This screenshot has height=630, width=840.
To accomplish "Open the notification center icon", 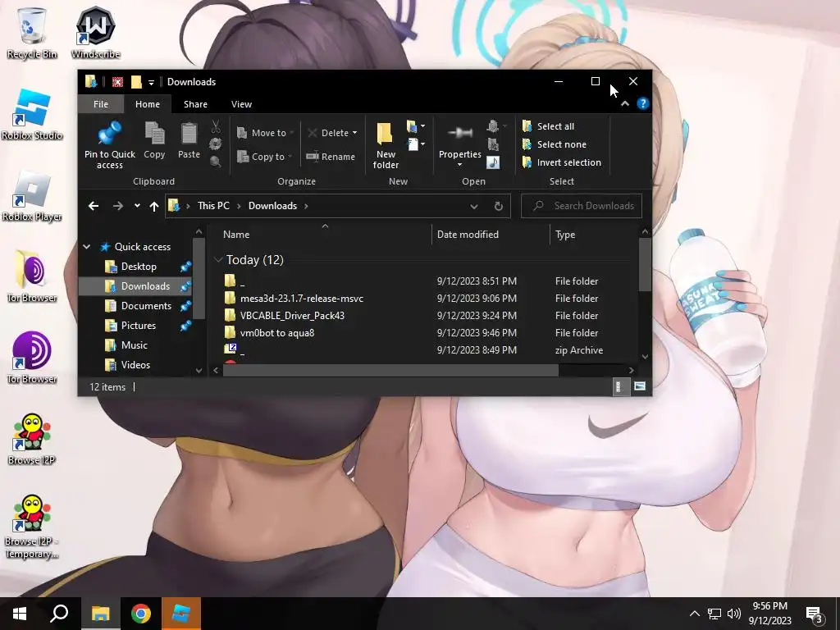I will click(815, 614).
